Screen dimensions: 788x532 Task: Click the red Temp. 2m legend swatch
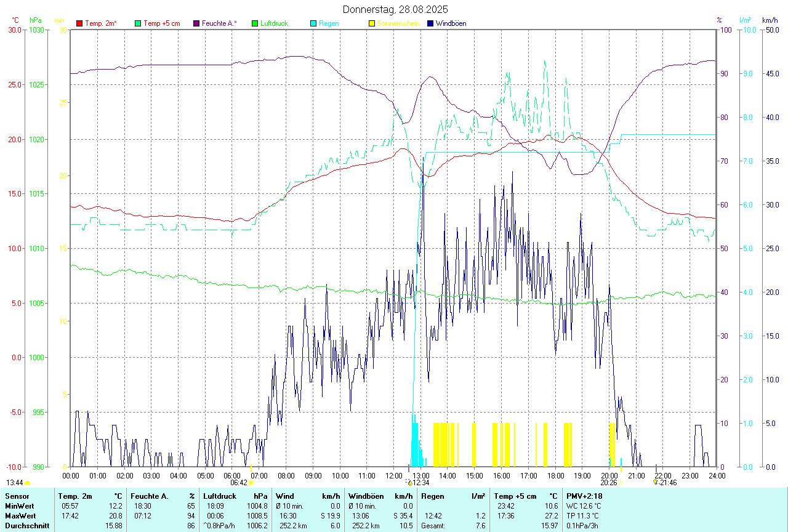[79, 23]
